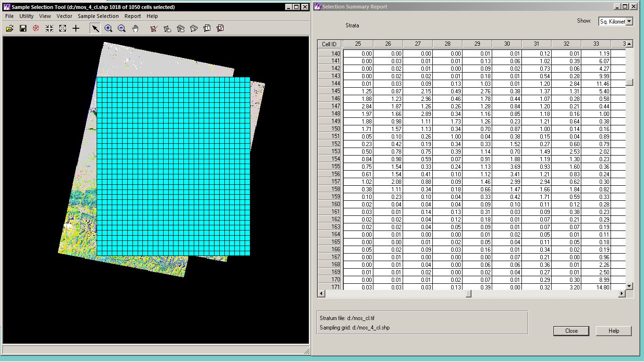Viewport: 644px width, 362px height.
Task: Select row header for Cell ID 155
Action: point(330,166)
